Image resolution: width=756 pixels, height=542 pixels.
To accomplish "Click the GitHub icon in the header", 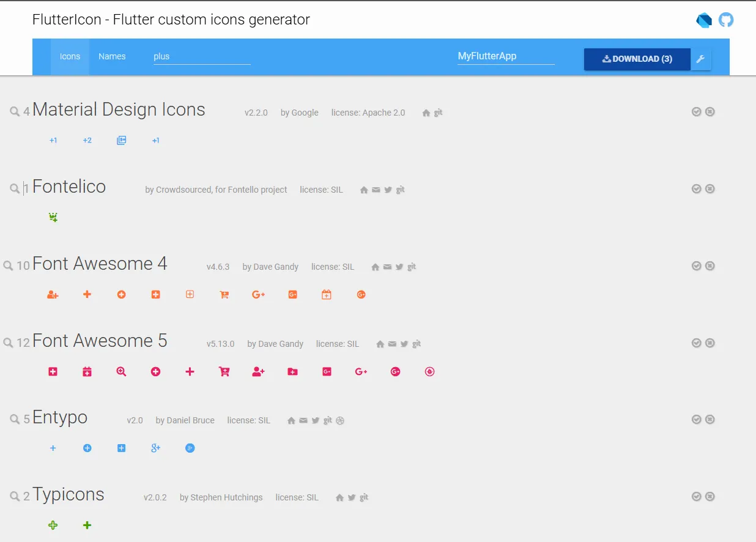I will point(725,20).
